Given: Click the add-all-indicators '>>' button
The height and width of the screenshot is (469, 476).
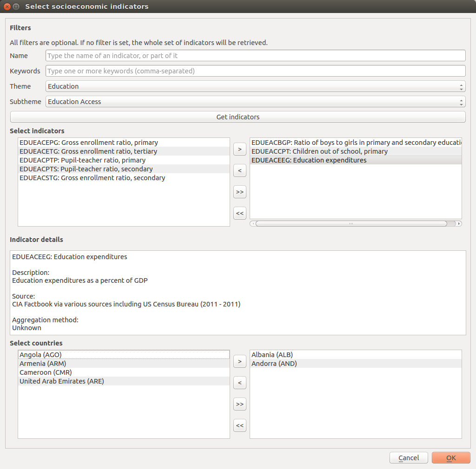Looking at the screenshot, I should click(x=239, y=192).
